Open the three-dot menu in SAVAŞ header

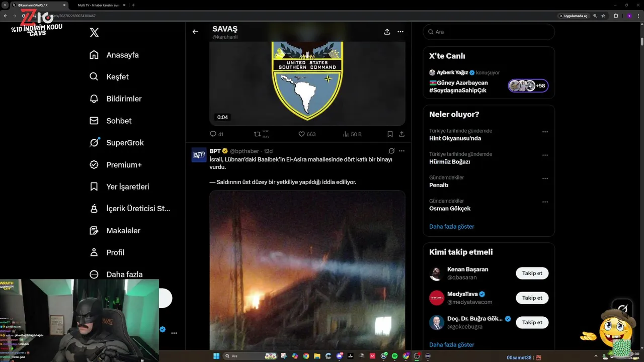coord(400,32)
